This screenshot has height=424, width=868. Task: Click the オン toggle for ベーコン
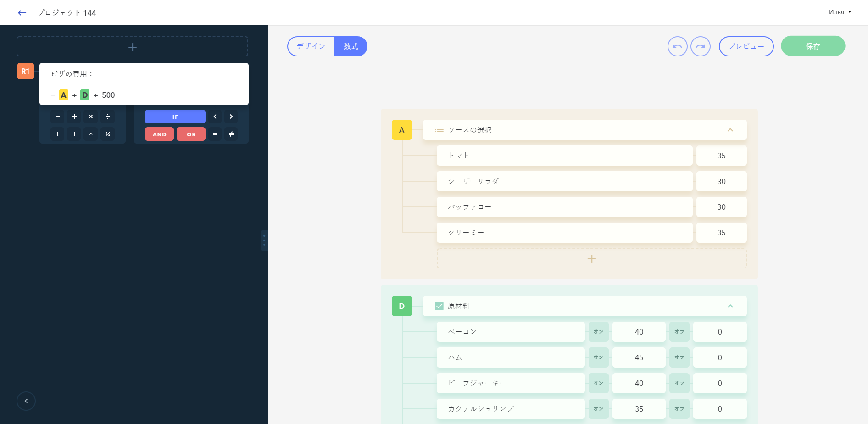598,332
